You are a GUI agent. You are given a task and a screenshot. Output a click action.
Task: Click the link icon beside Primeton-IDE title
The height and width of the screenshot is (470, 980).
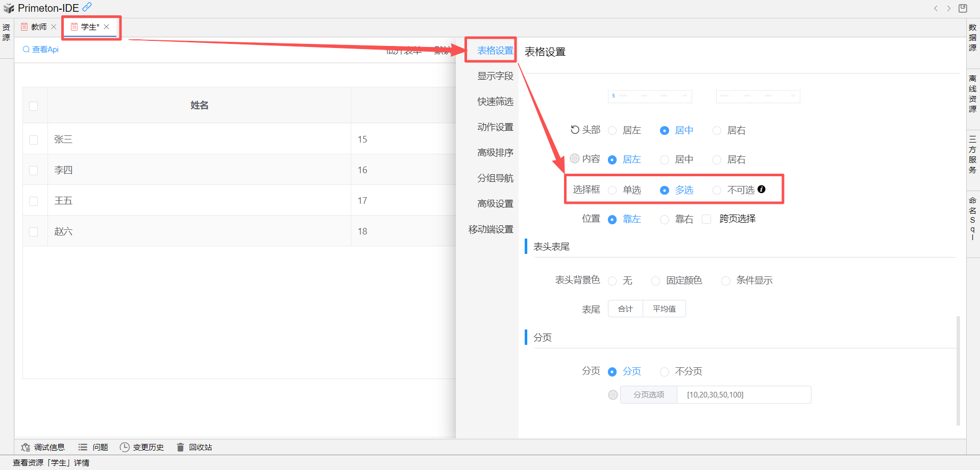point(87,7)
